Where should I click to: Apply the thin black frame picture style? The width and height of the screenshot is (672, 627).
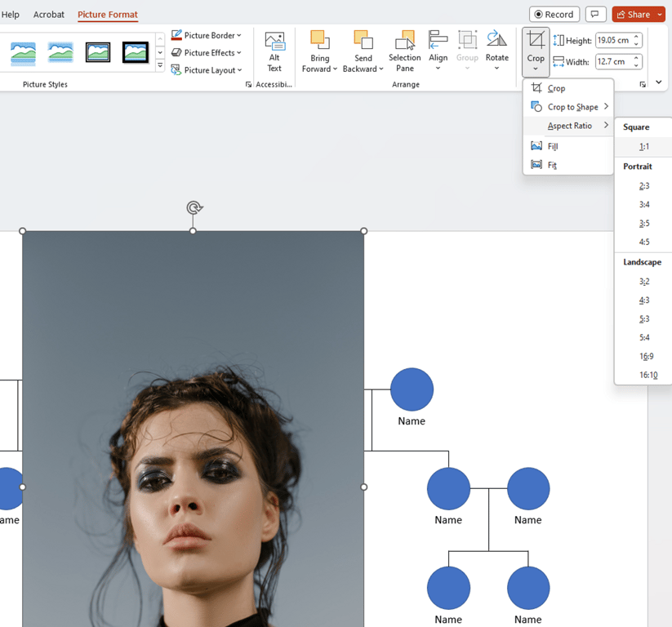click(98, 53)
